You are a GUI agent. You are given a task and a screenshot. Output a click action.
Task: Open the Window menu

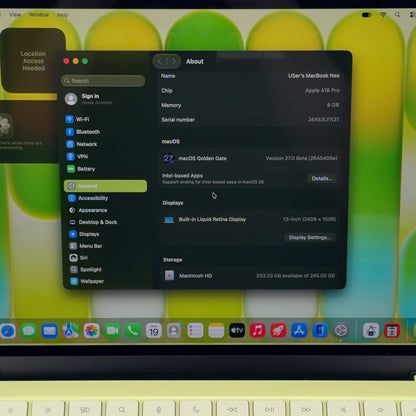39,14
